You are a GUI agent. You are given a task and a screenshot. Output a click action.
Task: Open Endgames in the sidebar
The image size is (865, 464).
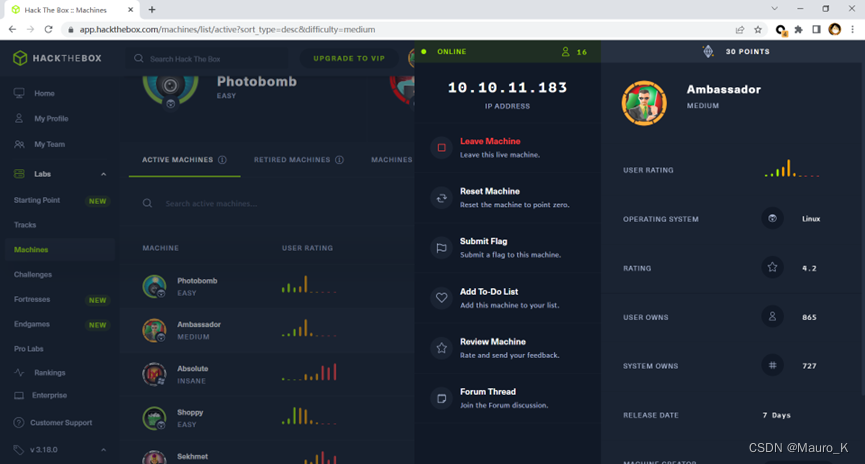(31, 324)
